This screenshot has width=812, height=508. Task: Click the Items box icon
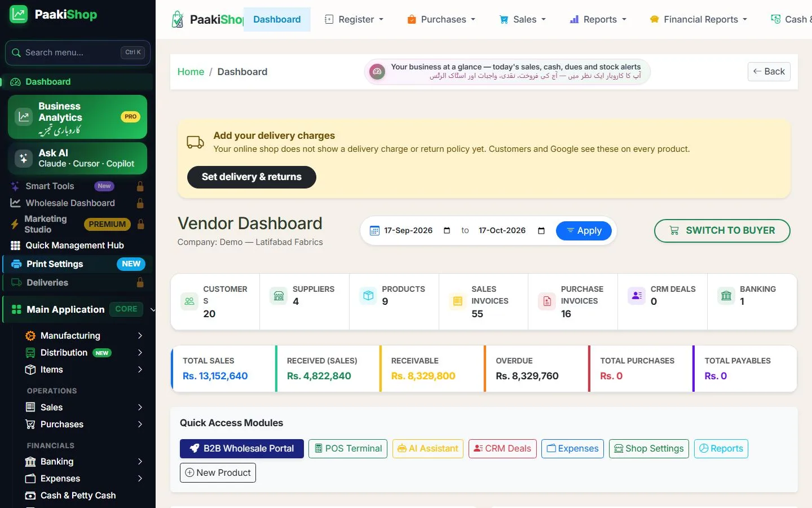click(x=30, y=370)
